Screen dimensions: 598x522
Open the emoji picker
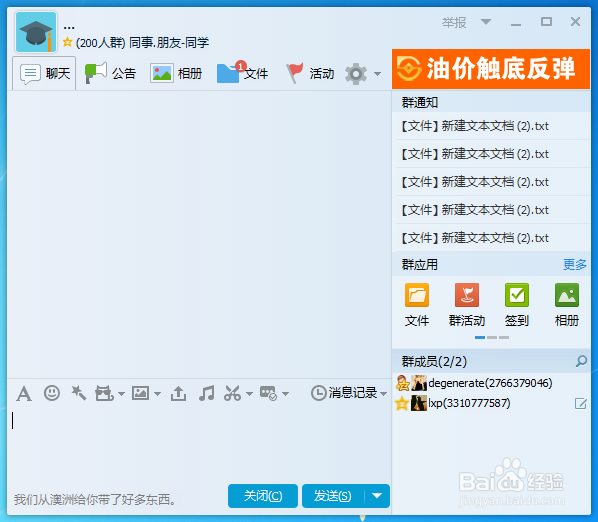point(51,393)
